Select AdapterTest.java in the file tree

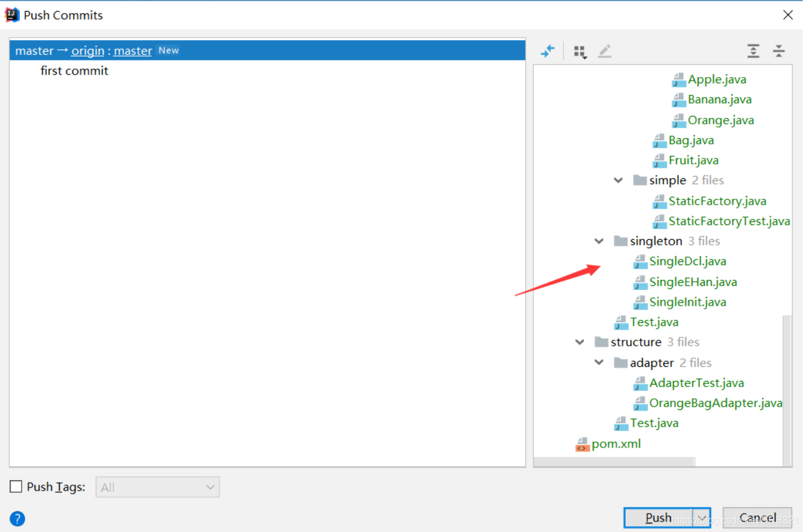pos(697,383)
